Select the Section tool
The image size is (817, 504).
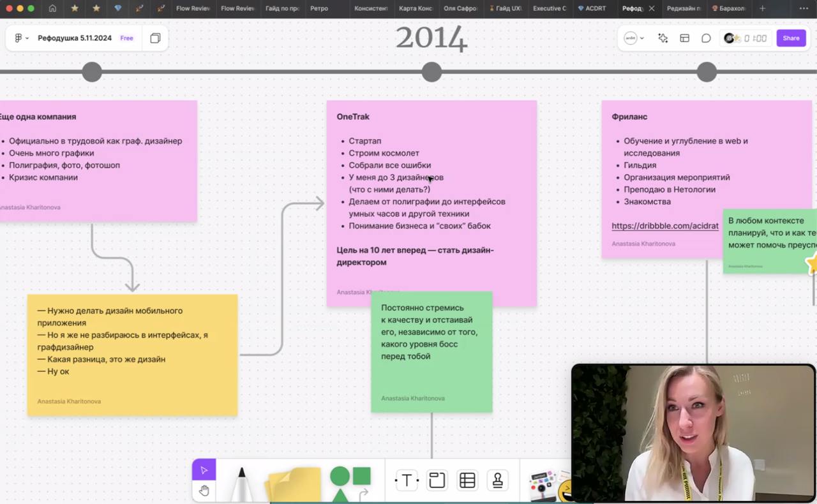(437, 480)
